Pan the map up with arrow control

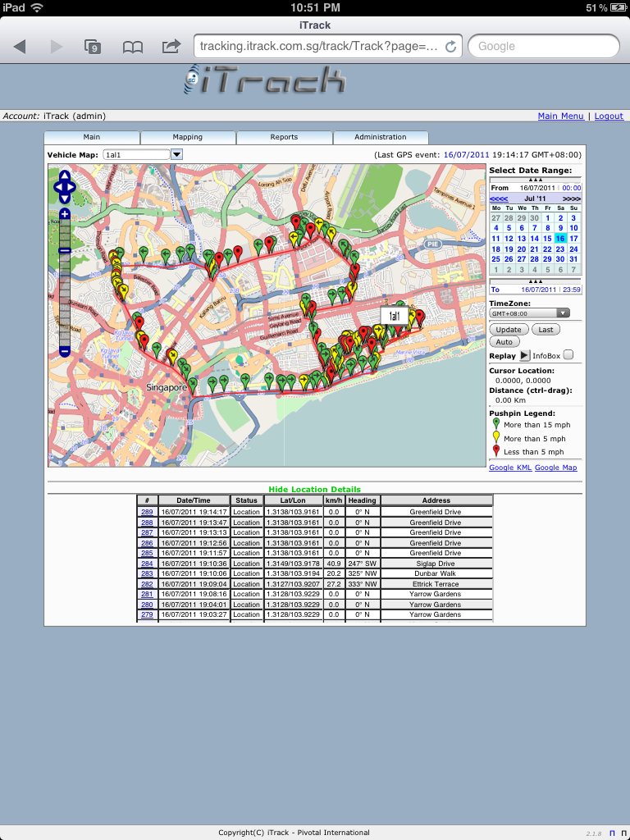point(64,177)
